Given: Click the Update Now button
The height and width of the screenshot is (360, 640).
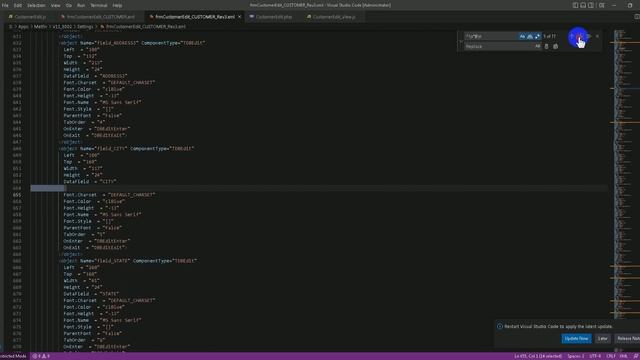Looking at the screenshot, I should 576,338.
